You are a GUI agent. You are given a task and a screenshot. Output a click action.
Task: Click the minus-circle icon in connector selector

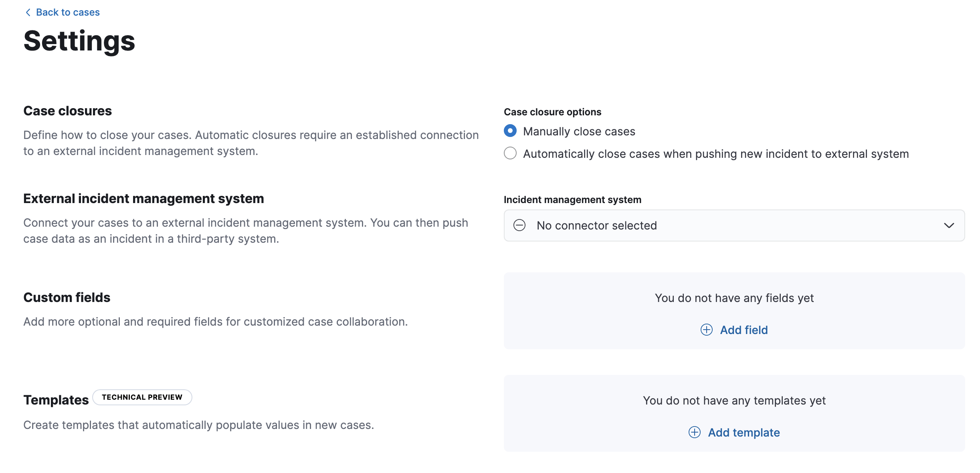519,225
